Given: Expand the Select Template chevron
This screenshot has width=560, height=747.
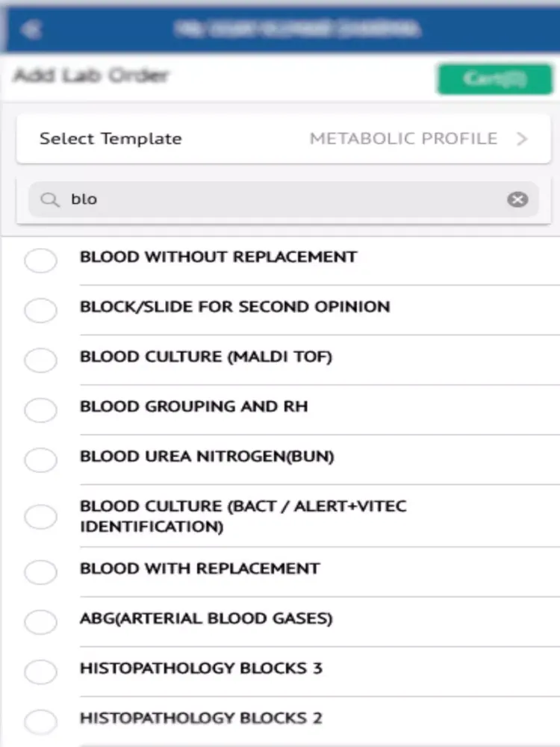Looking at the screenshot, I should click(x=522, y=139).
